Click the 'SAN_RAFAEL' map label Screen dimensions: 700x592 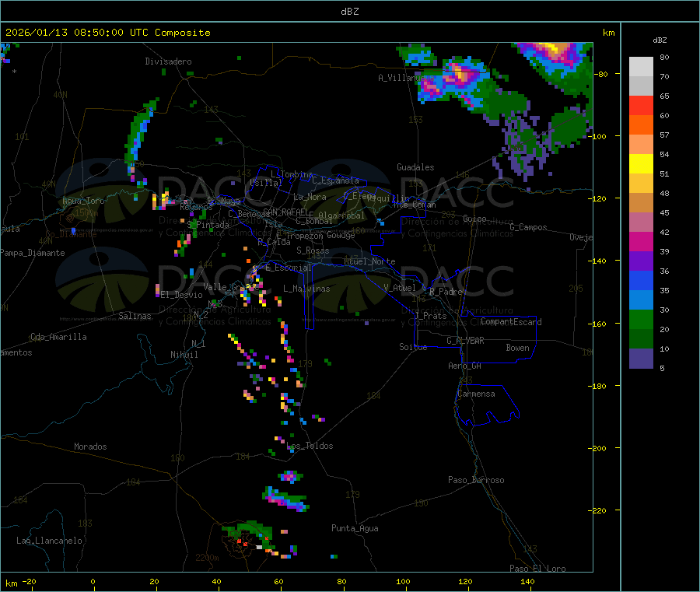pos(285,212)
